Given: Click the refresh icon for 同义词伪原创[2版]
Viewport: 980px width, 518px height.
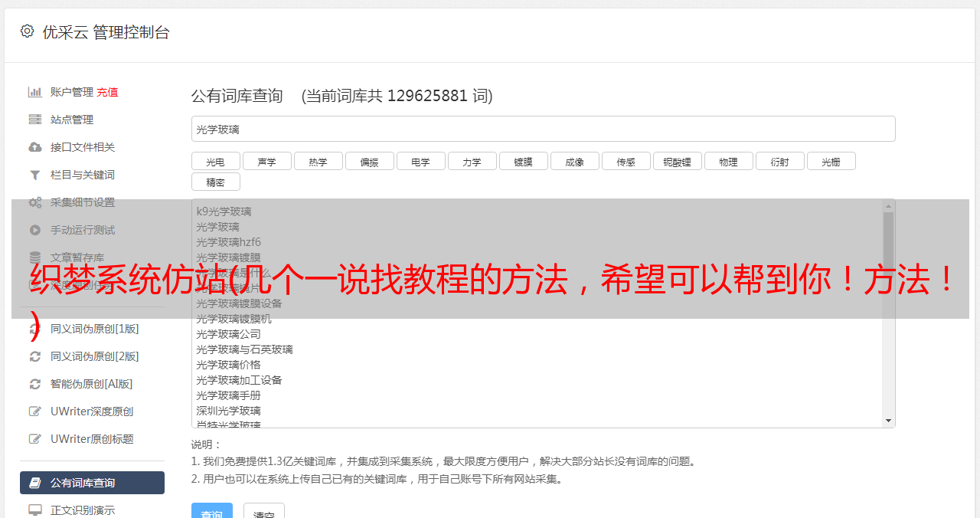Looking at the screenshot, I should pyautogui.click(x=34, y=356).
